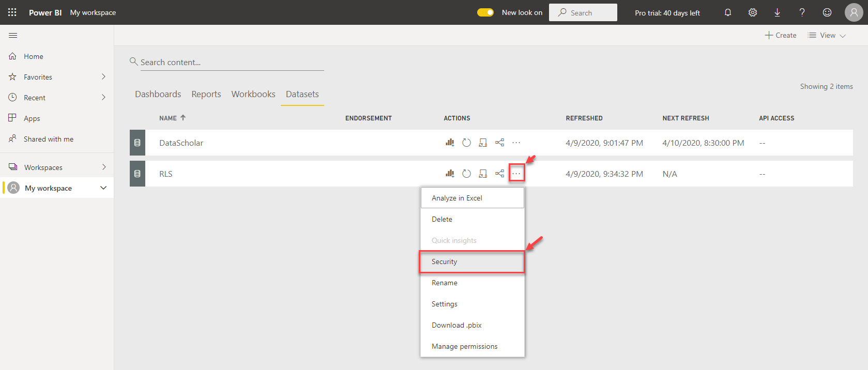
Task: Click next refresh 4/10/2020, 8:30:00 PM
Action: [703, 143]
